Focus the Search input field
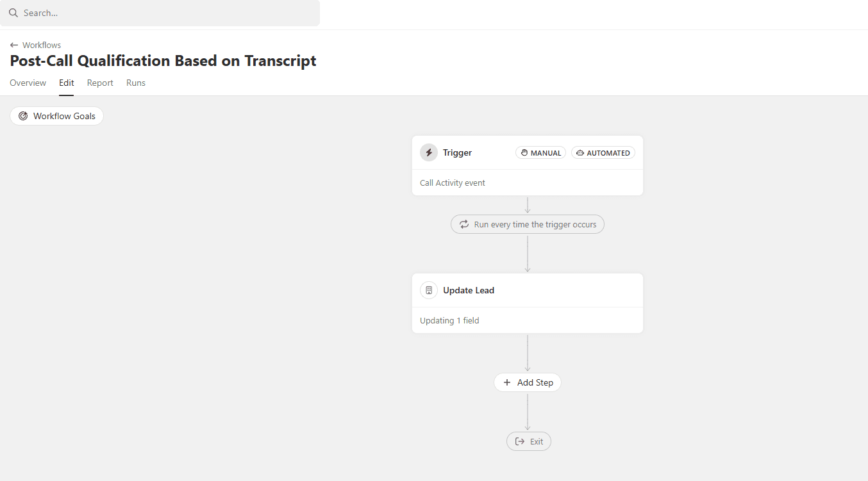 click(160, 13)
